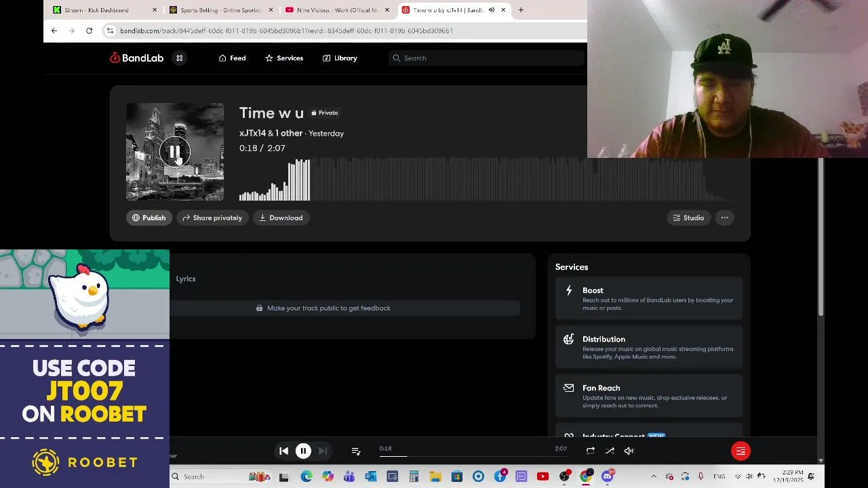The image size is (868, 488).
Task: Open Outlook from taskbar
Action: click(371, 476)
